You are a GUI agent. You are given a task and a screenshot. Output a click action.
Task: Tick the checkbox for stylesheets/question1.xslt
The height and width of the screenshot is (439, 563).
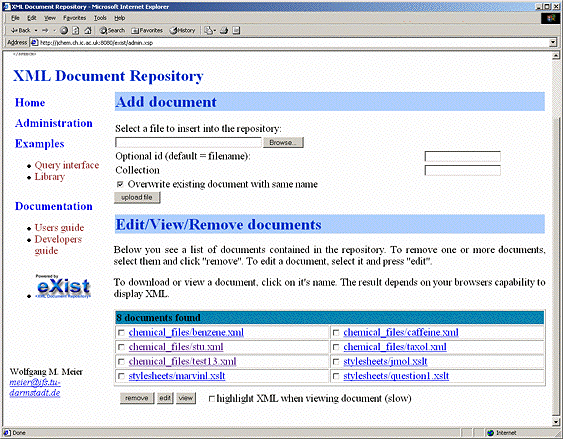click(x=336, y=376)
